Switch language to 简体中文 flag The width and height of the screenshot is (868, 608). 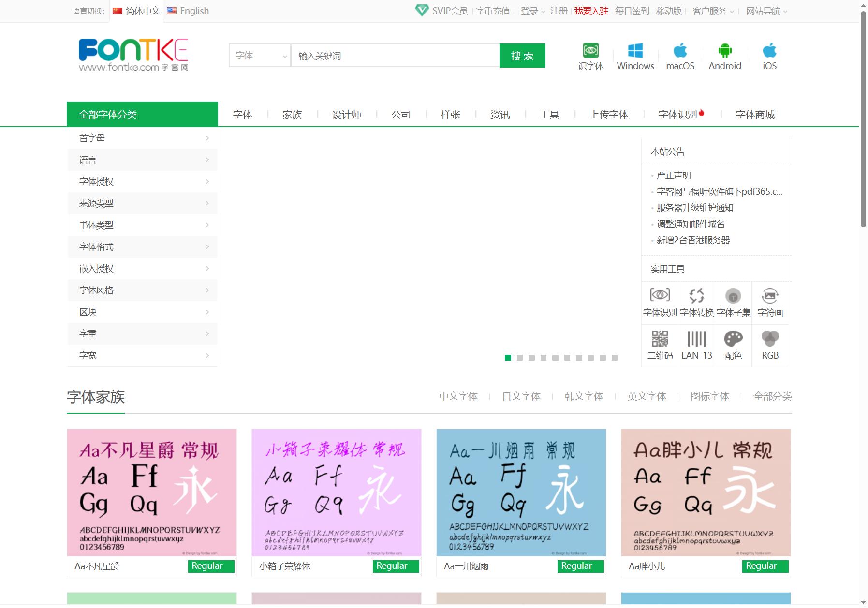click(117, 11)
